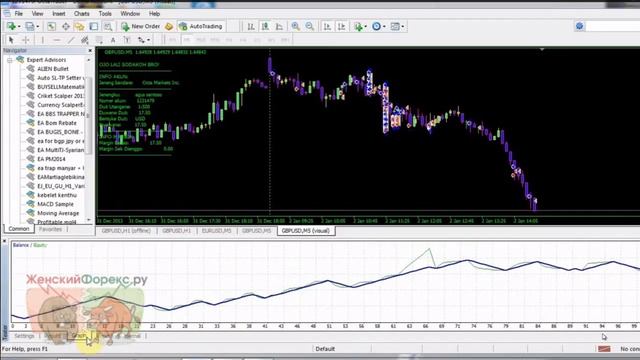
Task: Switch to the M5 timeframe
Action: (x=187, y=40)
